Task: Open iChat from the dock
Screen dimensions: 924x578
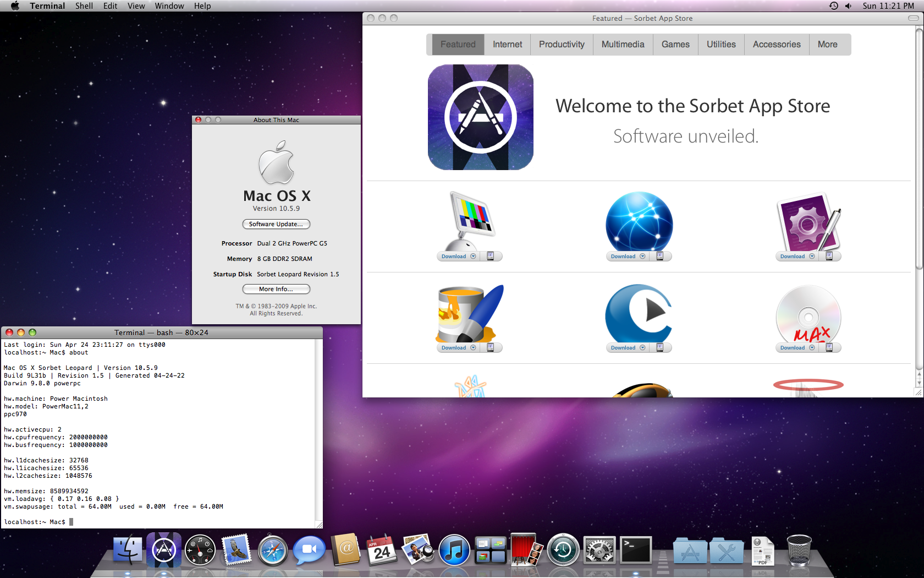Action: 309,550
